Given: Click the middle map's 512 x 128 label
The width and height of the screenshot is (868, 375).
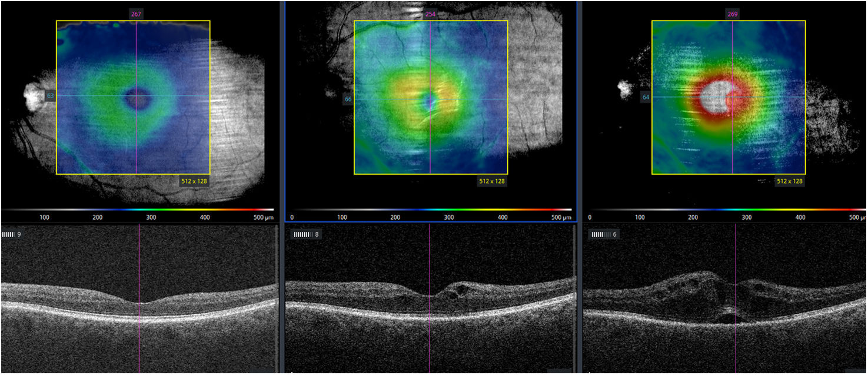Looking at the screenshot, I should point(492,181).
